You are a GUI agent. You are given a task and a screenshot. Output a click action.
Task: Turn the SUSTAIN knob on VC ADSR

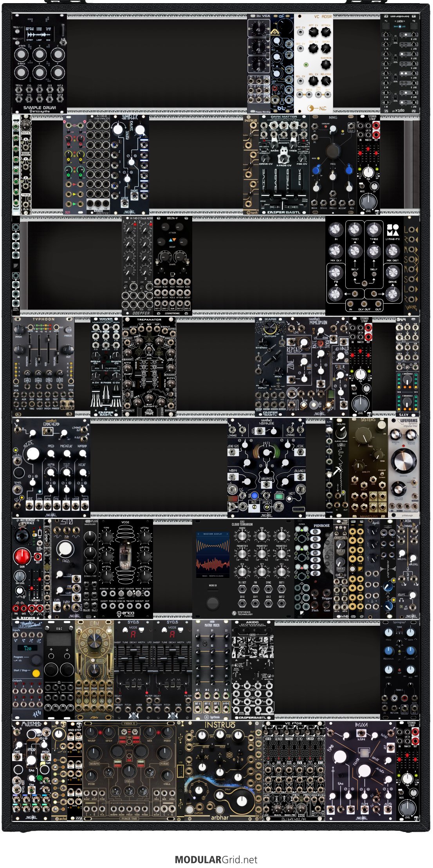[326, 65]
